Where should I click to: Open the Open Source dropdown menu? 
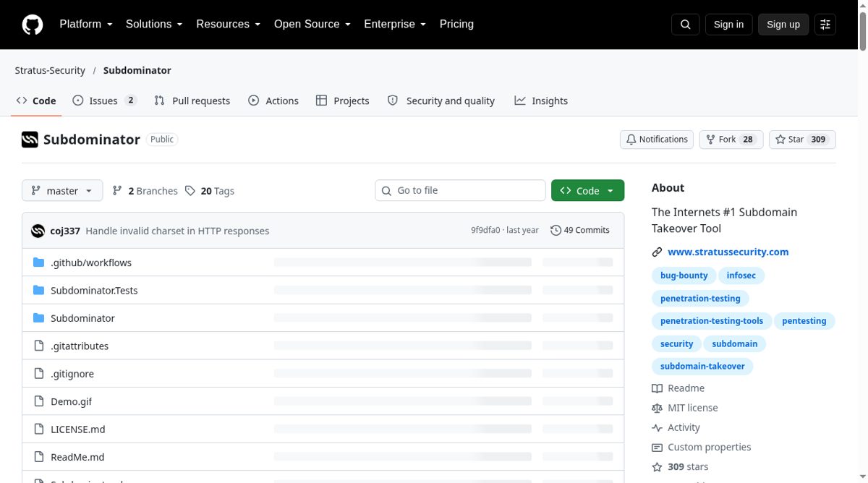(x=312, y=24)
